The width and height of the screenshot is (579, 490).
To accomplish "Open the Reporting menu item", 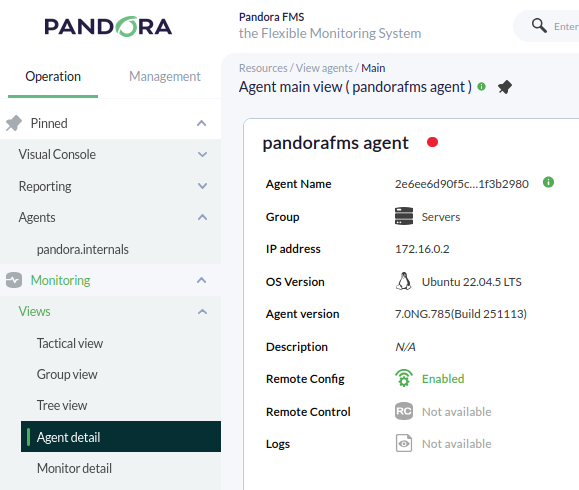I will (x=45, y=186).
